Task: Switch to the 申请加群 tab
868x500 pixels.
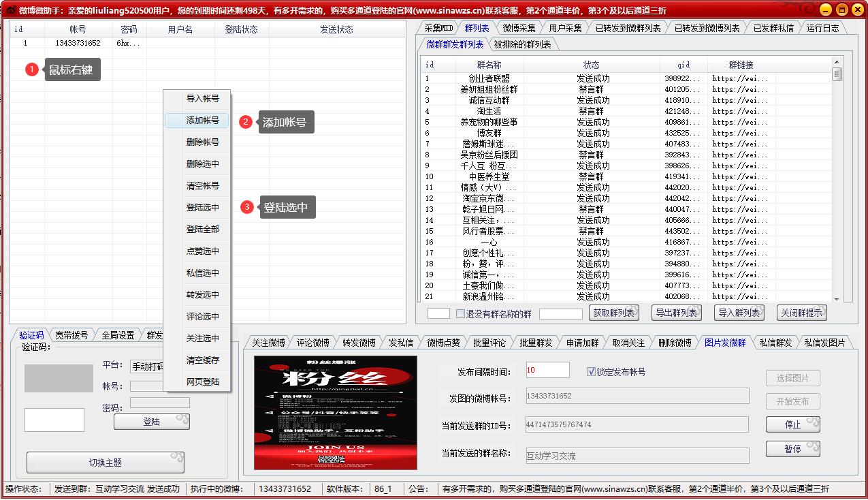Action: [x=582, y=343]
